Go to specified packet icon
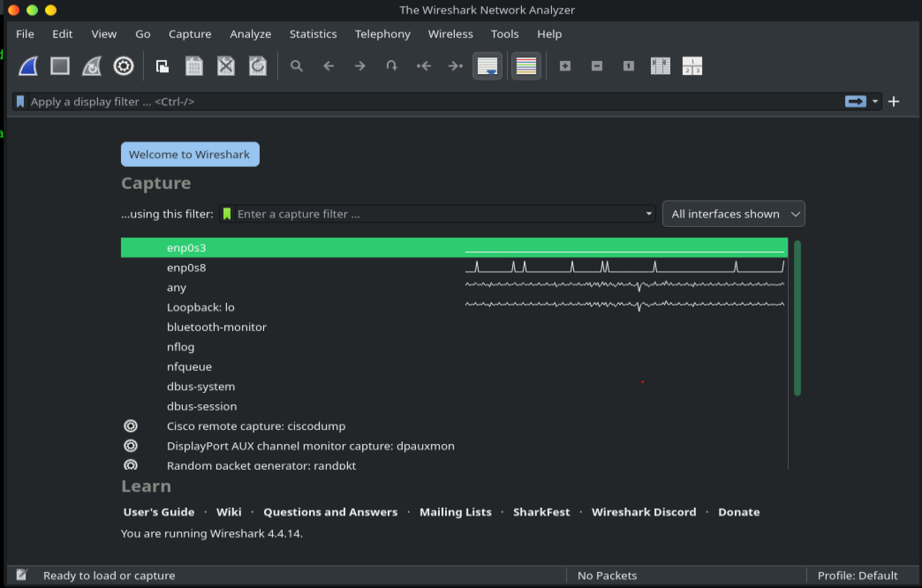The image size is (922, 588). pos(392,66)
